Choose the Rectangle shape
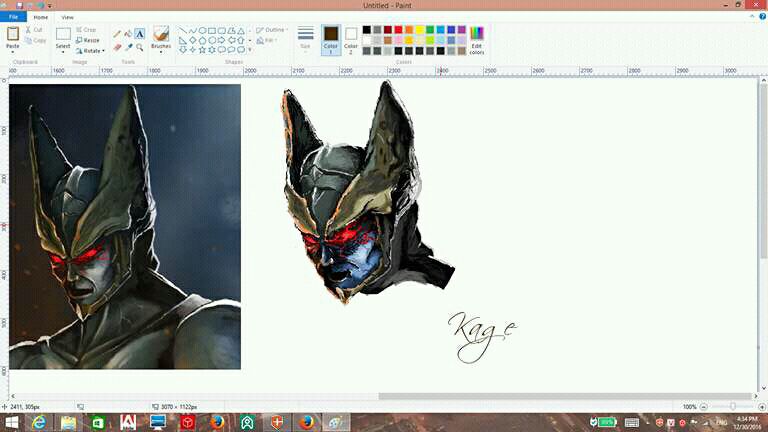Viewport: 768px width, 432px height. point(212,30)
